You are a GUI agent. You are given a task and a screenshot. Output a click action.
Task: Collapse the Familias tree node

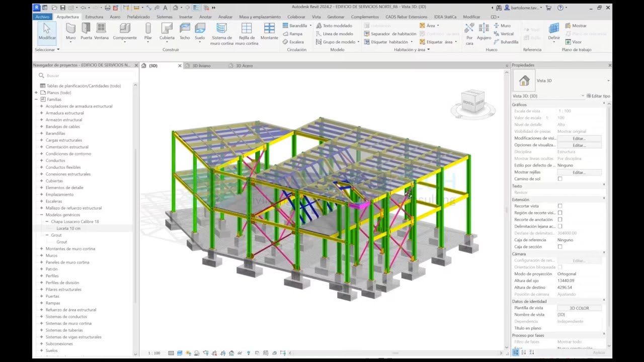tap(36, 100)
